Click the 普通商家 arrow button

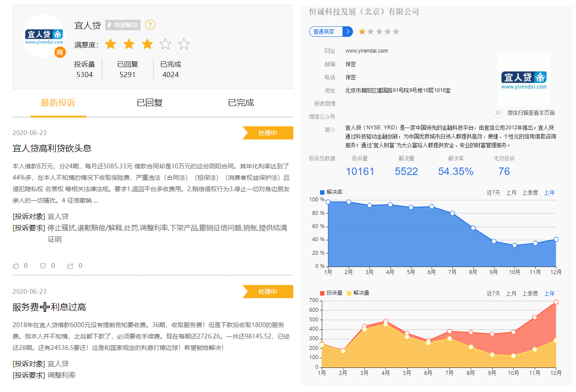coord(331,32)
